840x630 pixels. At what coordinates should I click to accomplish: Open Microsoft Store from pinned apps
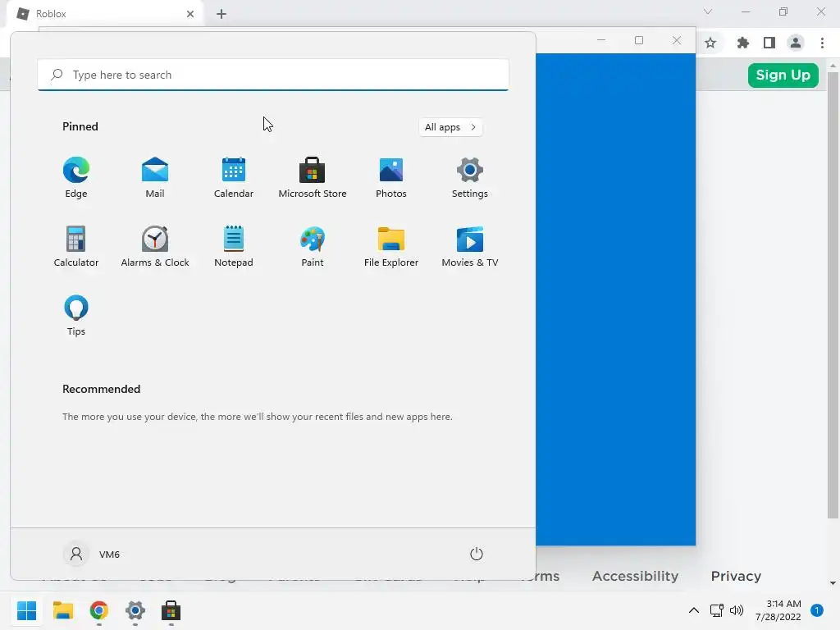coord(313,178)
